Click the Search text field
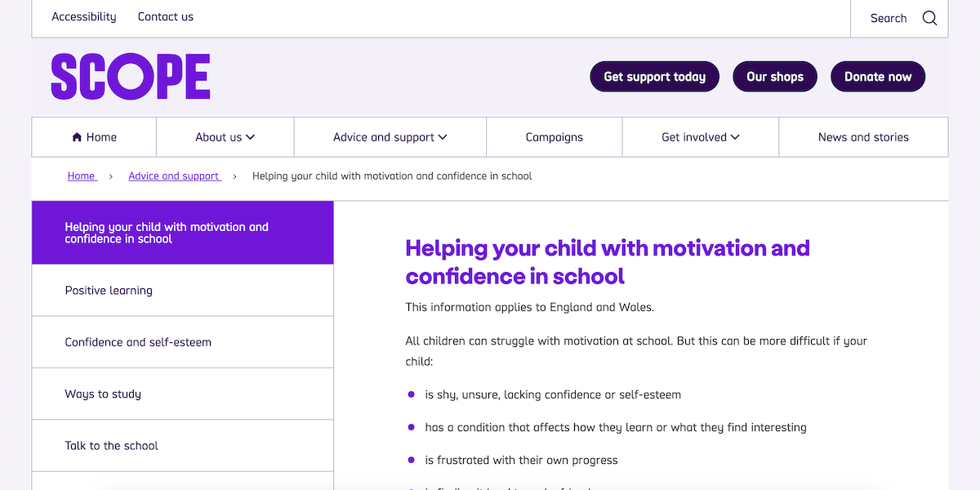980x490 pixels. [x=889, y=18]
